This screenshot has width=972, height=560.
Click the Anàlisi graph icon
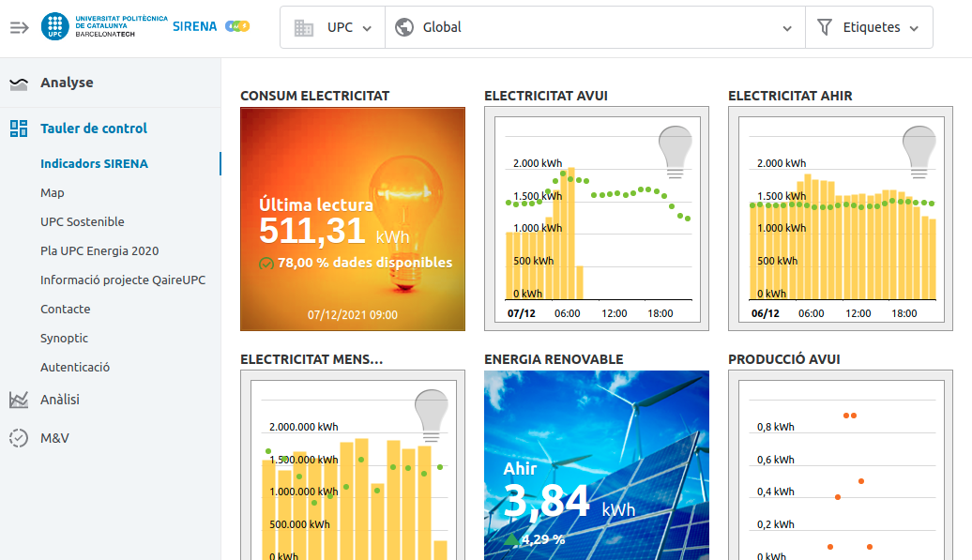coord(19,401)
